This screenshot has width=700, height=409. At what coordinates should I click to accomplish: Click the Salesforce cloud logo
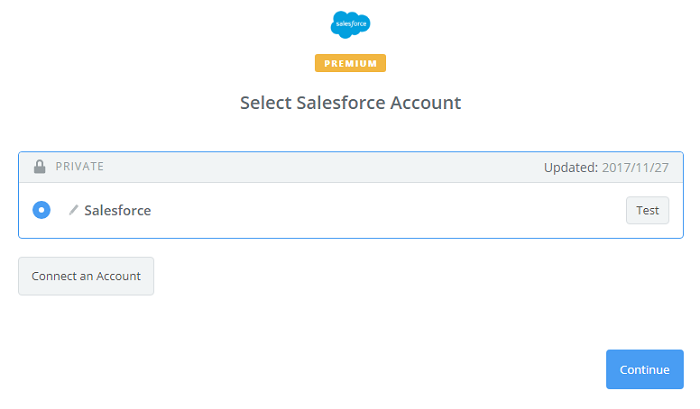[350, 24]
